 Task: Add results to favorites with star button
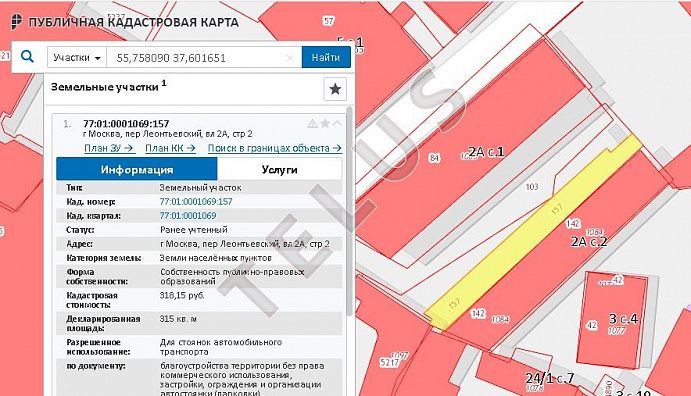click(x=335, y=89)
